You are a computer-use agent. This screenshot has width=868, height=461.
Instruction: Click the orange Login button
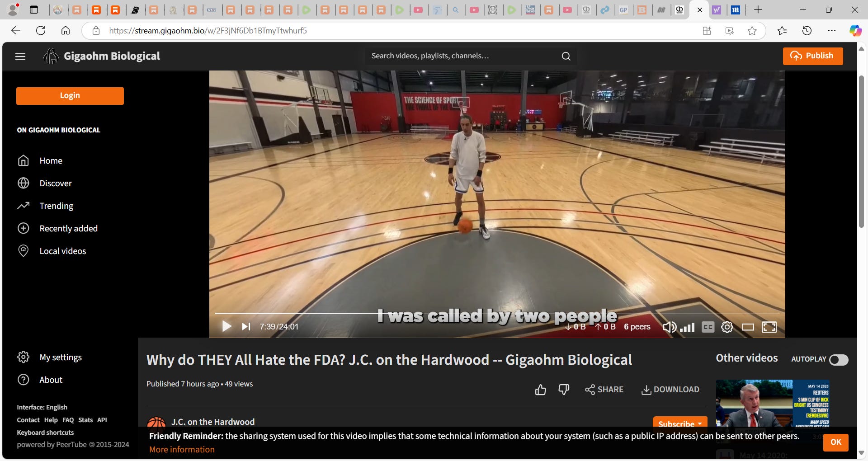coord(70,96)
